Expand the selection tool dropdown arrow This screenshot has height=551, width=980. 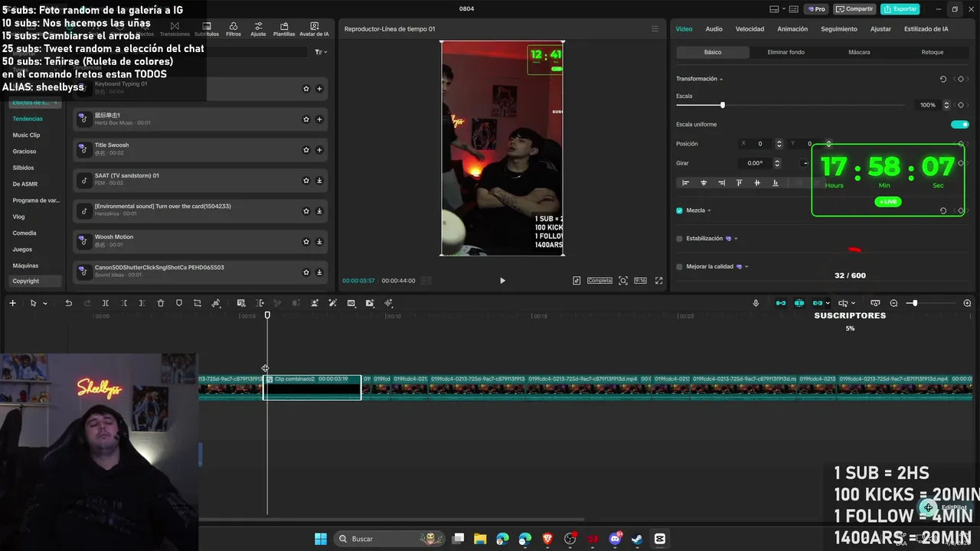[45, 304]
